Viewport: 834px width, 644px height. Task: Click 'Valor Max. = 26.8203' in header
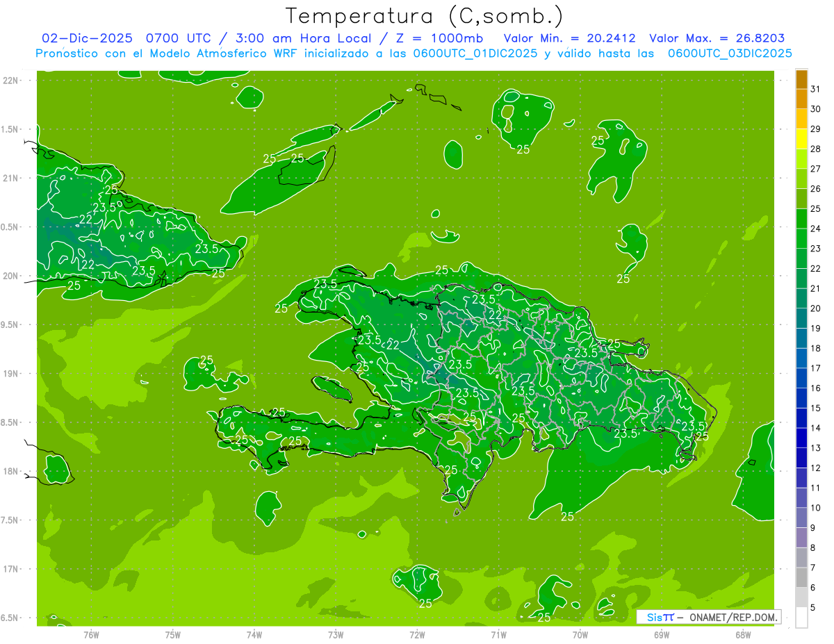point(717,38)
